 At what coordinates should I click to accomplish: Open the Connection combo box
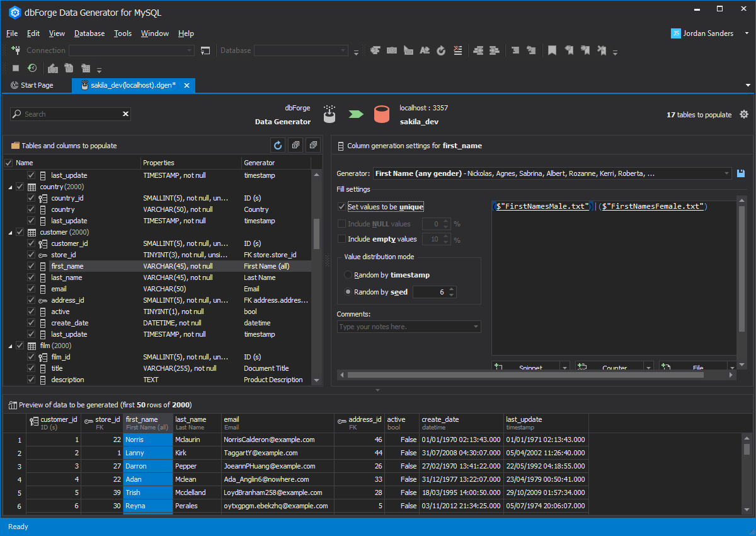(132, 50)
